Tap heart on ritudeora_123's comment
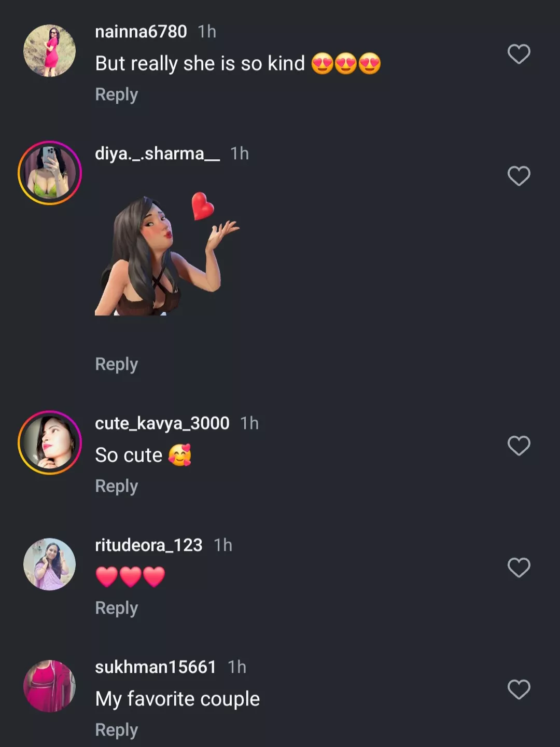560x747 pixels. click(x=519, y=568)
